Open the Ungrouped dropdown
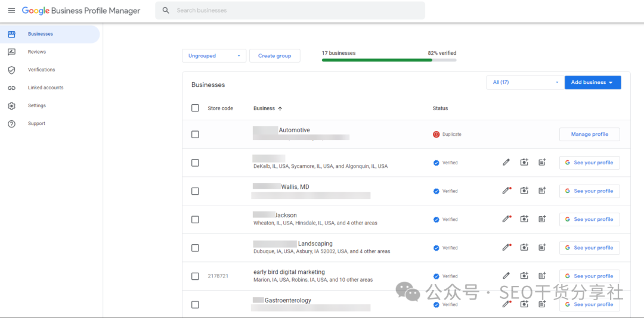 point(214,56)
